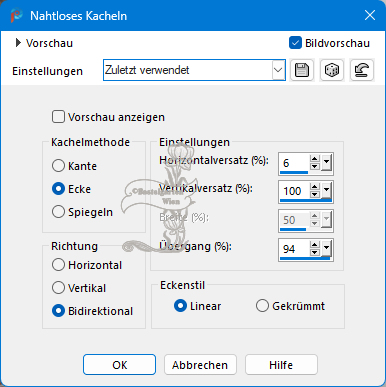Increase Horizontalversatz with the up arrow

(315, 159)
